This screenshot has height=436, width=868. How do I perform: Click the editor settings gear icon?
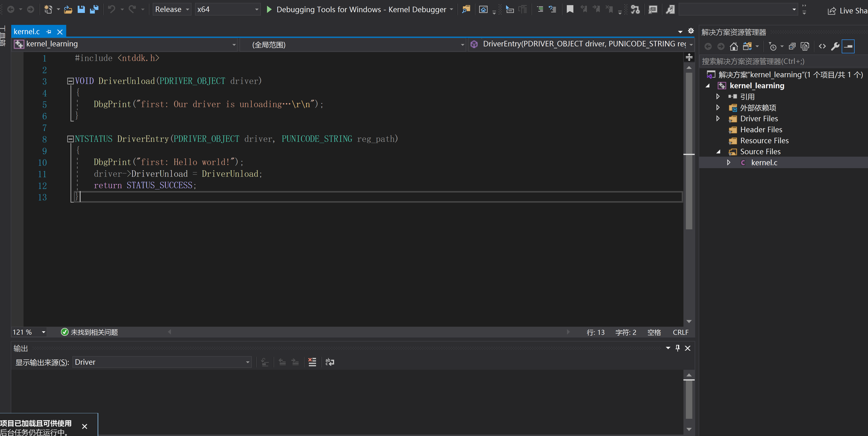coord(691,31)
